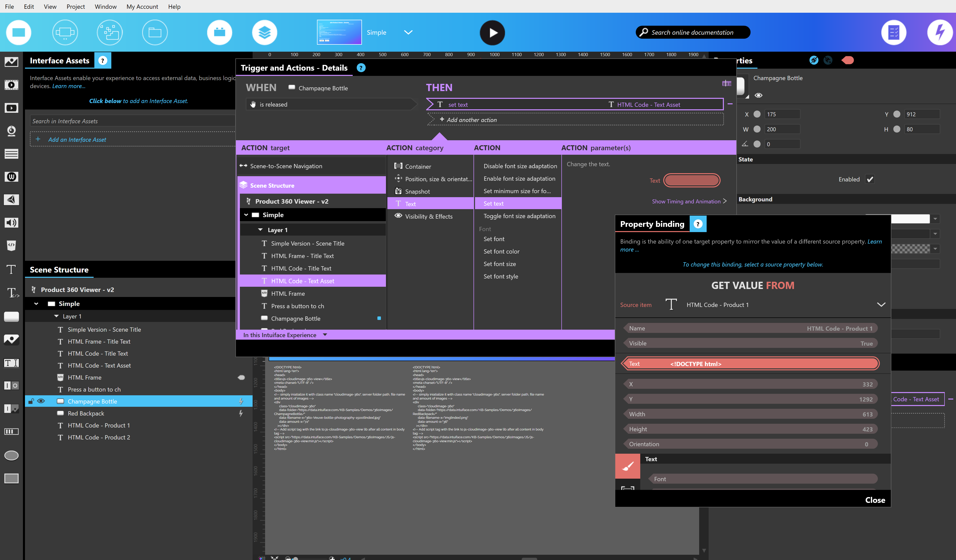Open the Interface Assets brick toolbar button
956x560 pixels.
220,33
